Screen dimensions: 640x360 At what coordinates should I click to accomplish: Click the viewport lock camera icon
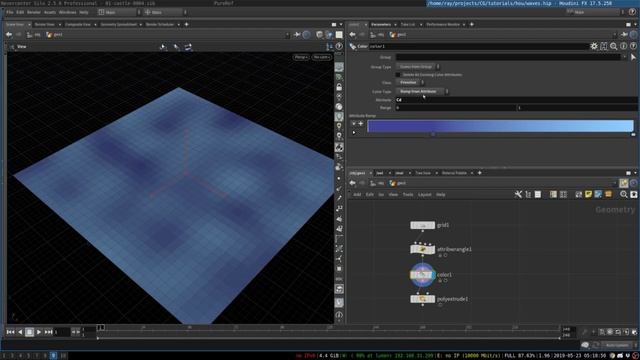[339, 87]
